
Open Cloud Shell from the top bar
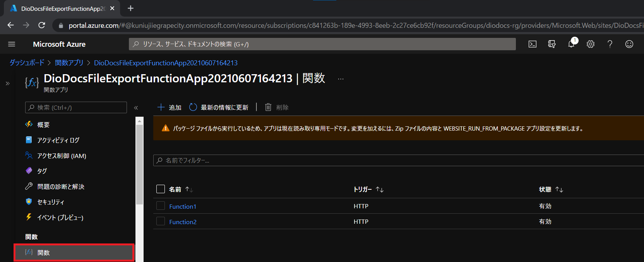click(533, 44)
